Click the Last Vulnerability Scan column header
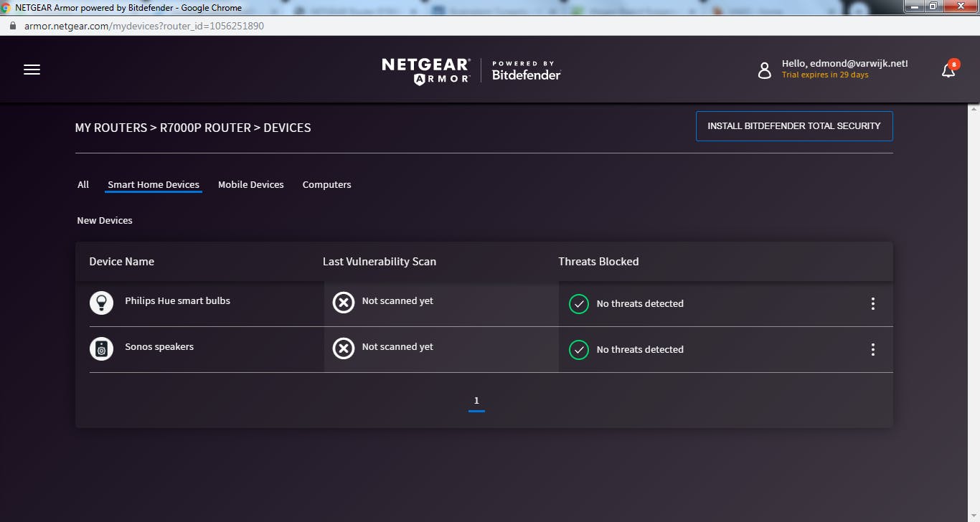 pos(380,262)
